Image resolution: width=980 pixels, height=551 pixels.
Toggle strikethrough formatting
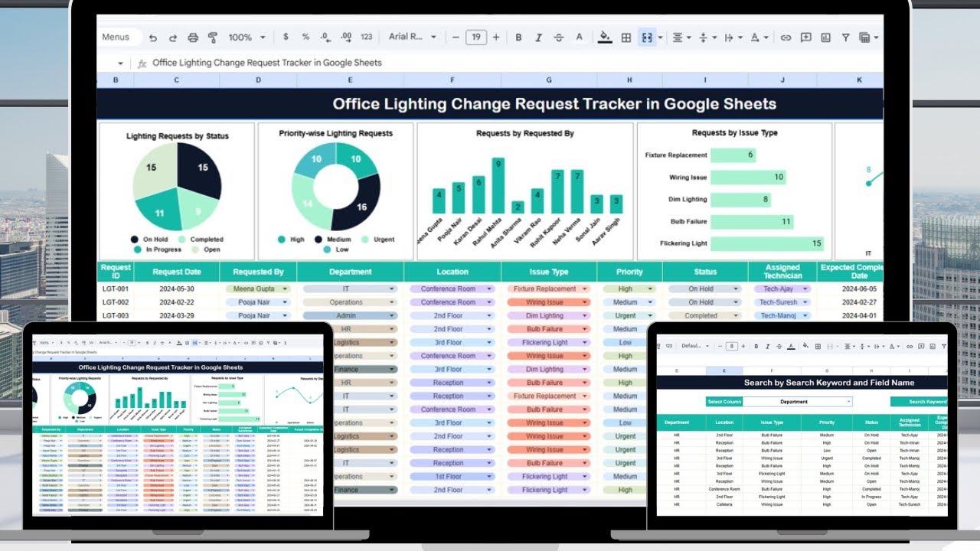tap(558, 37)
